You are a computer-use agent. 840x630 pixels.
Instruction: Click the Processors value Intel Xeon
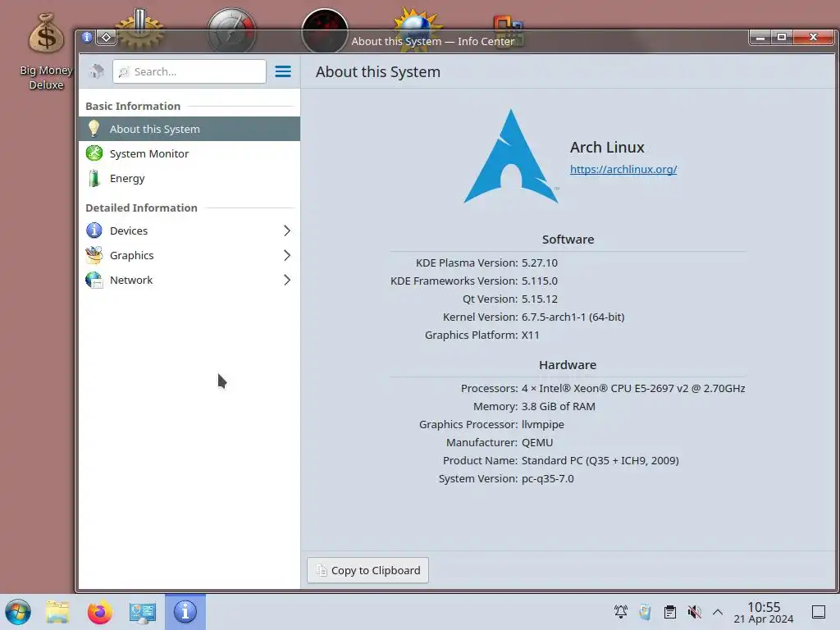tap(633, 388)
